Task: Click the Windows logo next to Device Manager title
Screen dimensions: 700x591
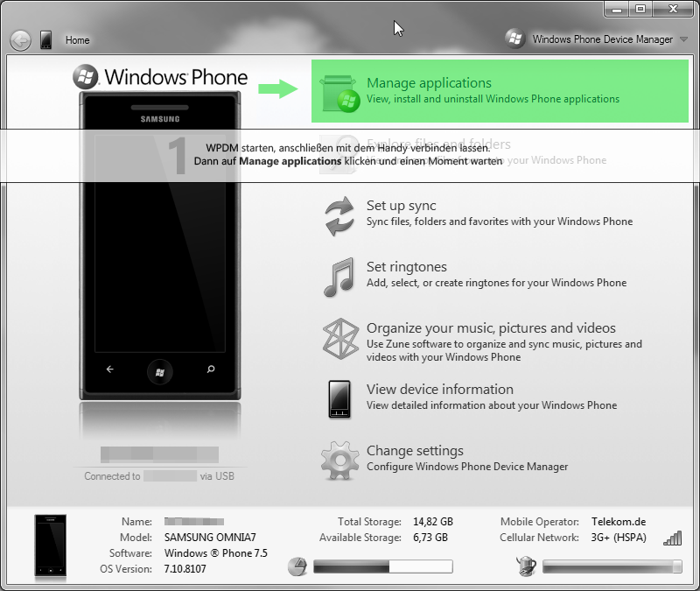Action: (x=514, y=39)
